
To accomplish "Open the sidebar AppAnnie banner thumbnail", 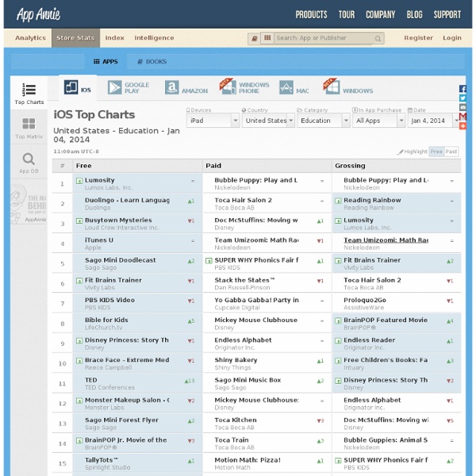I will point(29,204).
